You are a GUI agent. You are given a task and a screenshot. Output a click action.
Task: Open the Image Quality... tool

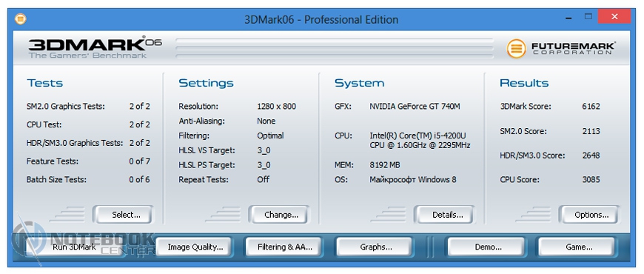(x=195, y=247)
